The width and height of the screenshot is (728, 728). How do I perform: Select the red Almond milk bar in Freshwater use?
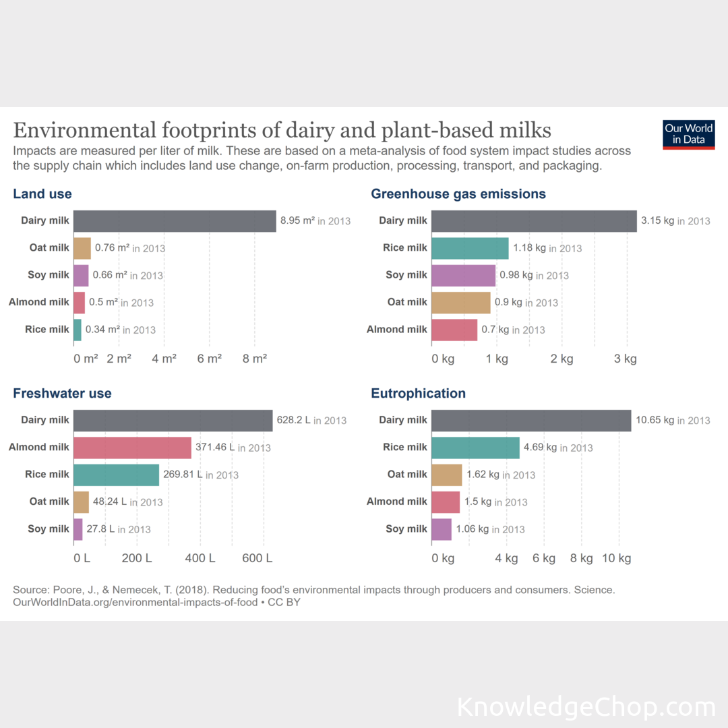point(132,448)
